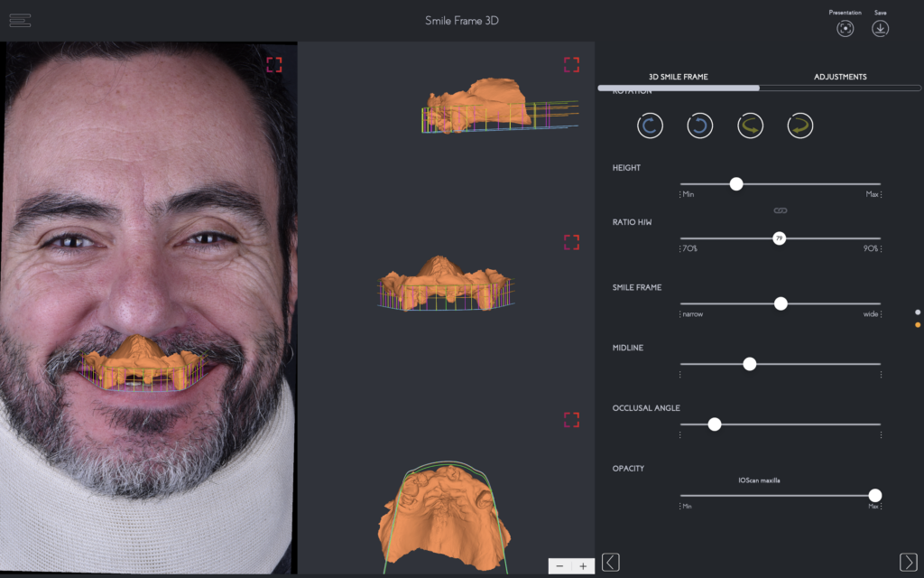Select the white page indicator dot
Viewport: 924px width, 578px height.
coord(918,312)
